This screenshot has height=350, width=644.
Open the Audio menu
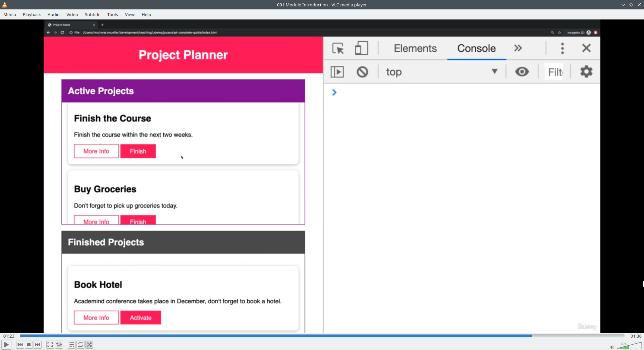(x=54, y=14)
